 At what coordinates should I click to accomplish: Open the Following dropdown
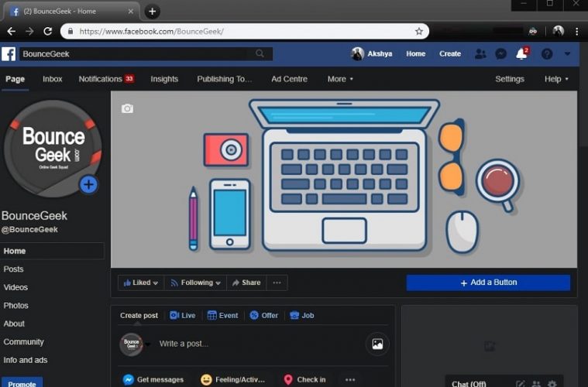click(195, 283)
